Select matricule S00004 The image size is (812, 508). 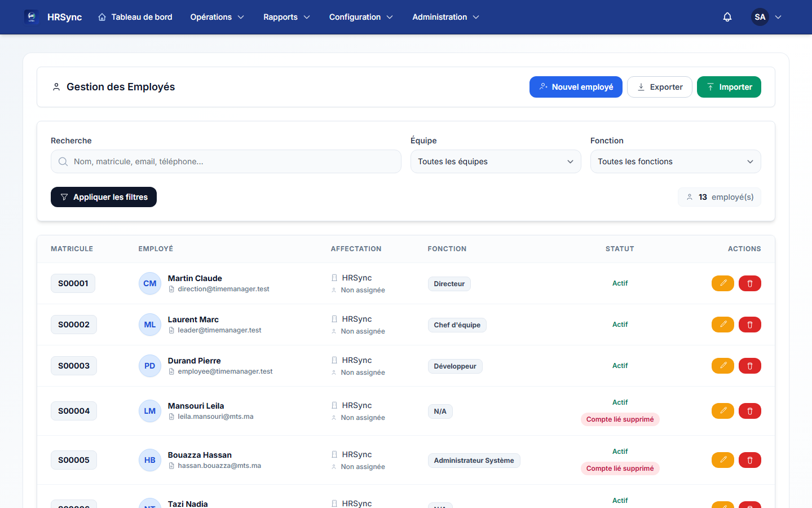click(x=74, y=411)
